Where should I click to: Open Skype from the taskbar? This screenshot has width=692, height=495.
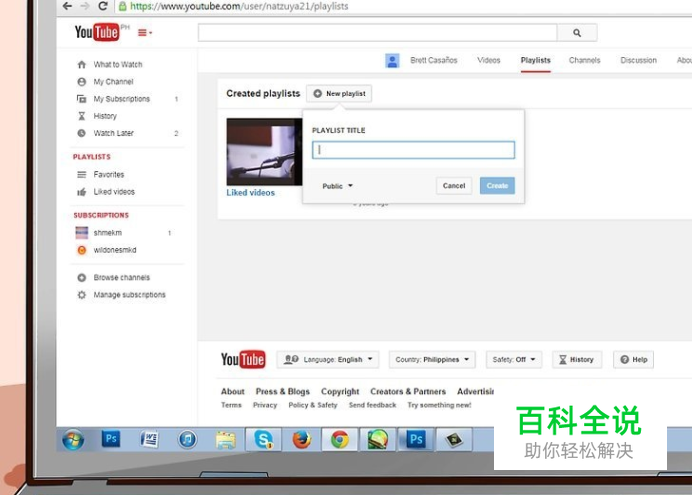tap(263, 439)
